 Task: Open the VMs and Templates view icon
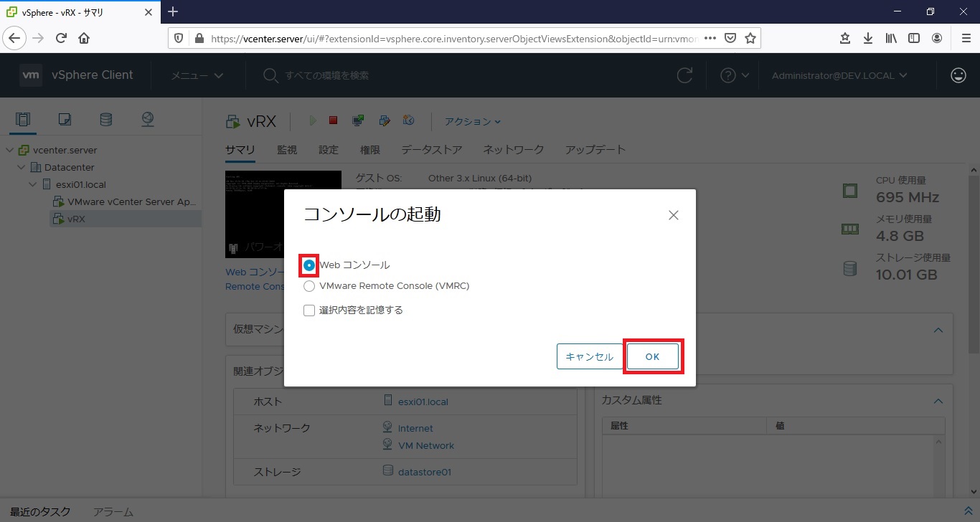coord(65,120)
